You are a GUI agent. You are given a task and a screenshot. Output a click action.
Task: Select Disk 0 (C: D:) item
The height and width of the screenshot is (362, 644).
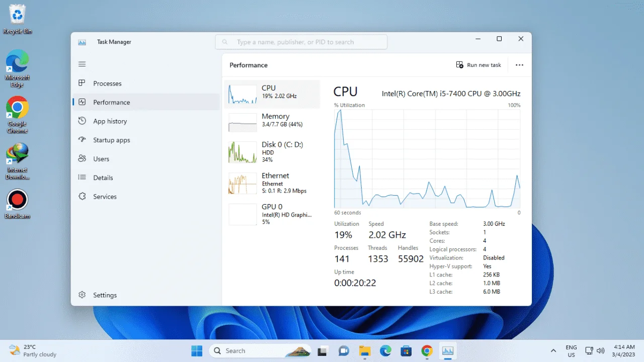[272, 152]
